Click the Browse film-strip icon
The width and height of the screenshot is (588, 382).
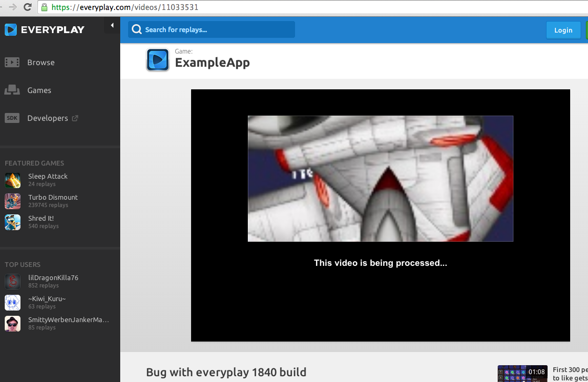coord(12,63)
